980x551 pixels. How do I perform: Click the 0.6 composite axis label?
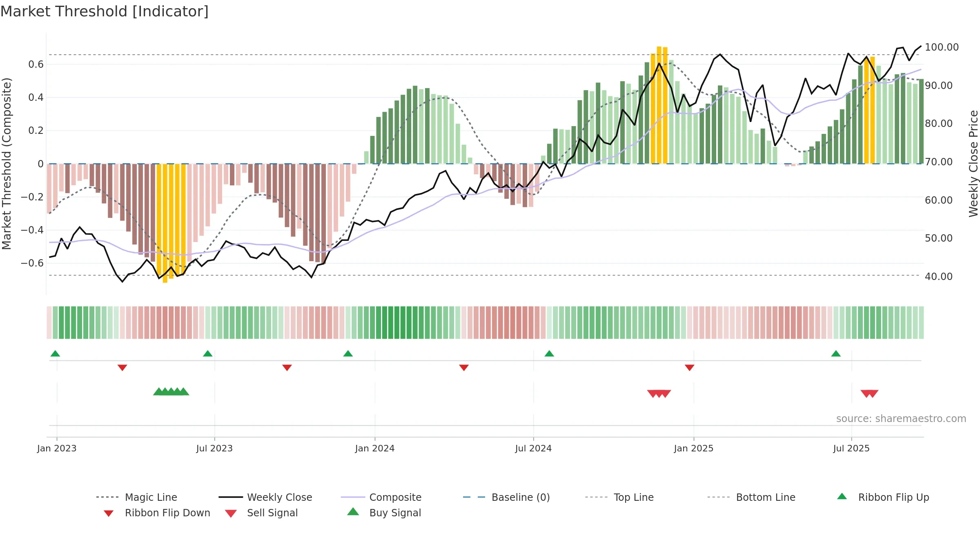(x=36, y=64)
